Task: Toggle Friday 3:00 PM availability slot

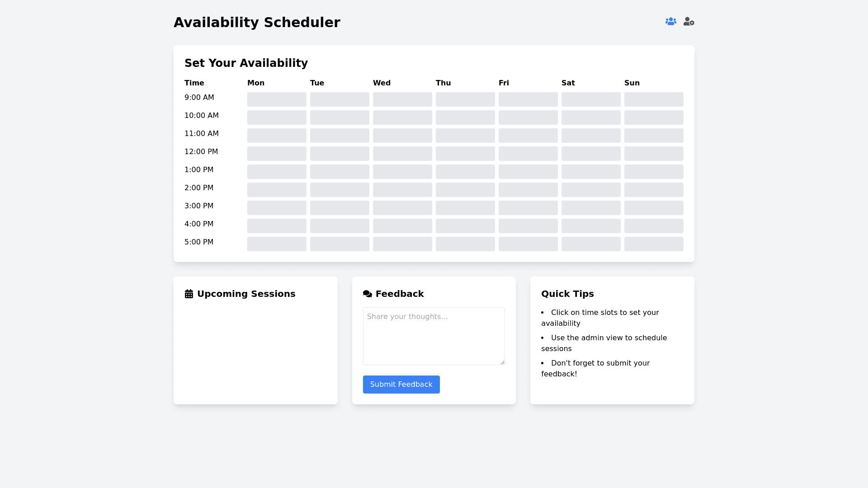Action: tap(528, 208)
